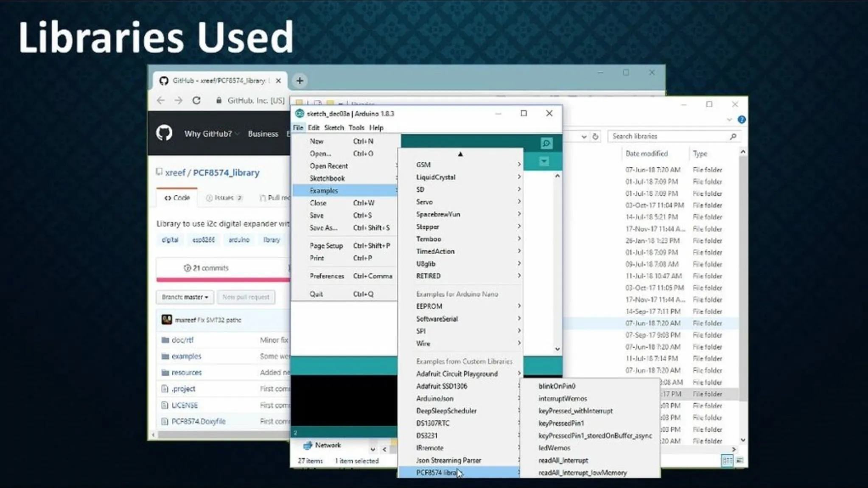This screenshot has height=488, width=868.
Task: Click the Arduino editor vertical scrollbar down arrow
Action: click(x=557, y=349)
